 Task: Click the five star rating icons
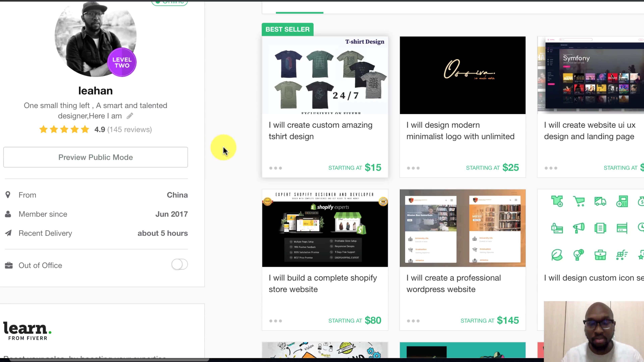pyautogui.click(x=64, y=129)
